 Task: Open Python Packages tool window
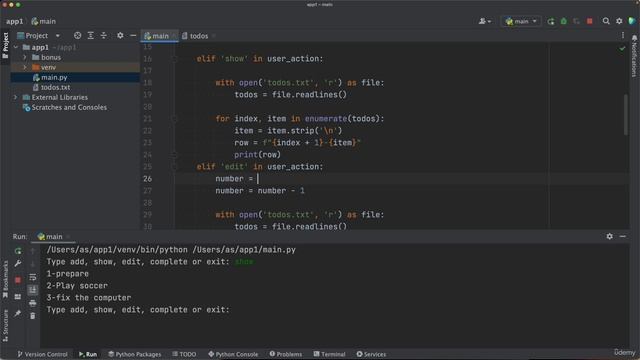pyautogui.click(x=134, y=354)
